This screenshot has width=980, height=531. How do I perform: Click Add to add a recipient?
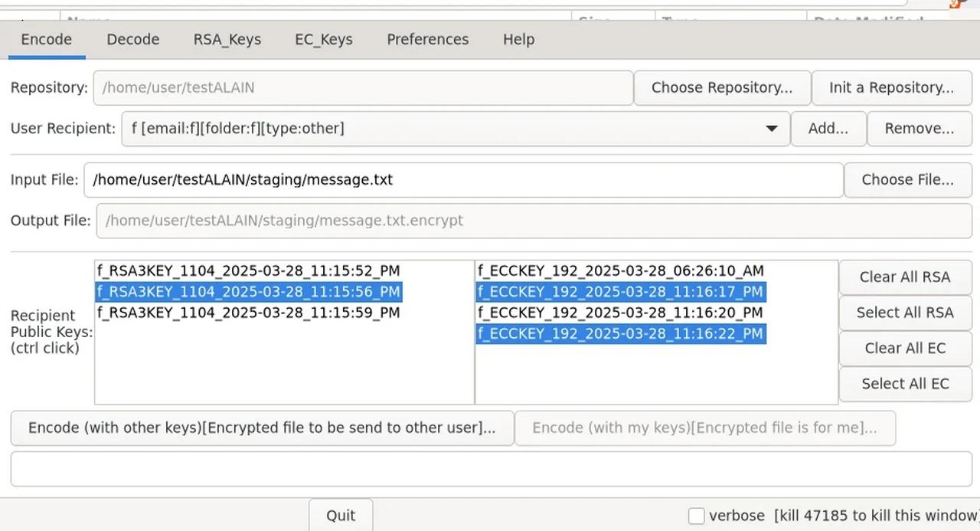(x=828, y=128)
